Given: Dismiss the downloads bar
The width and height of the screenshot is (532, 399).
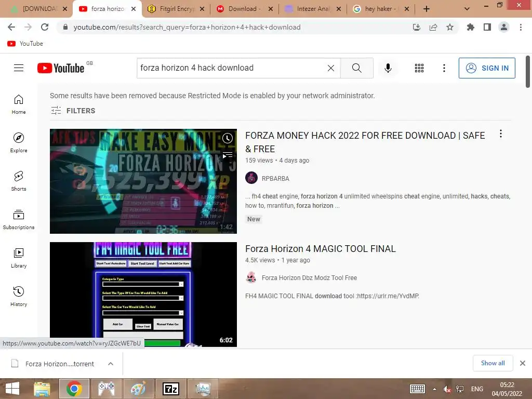Looking at the screenshot, I should click(x=523, y=363).
